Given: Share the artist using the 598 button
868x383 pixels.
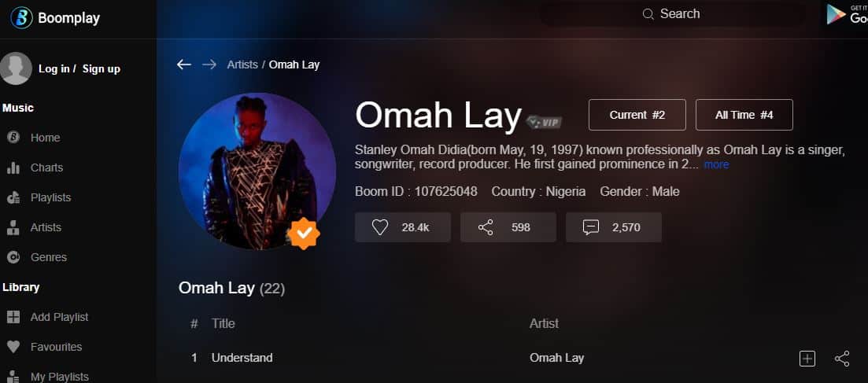Looking at the screenshot, I should coord(508,227).
